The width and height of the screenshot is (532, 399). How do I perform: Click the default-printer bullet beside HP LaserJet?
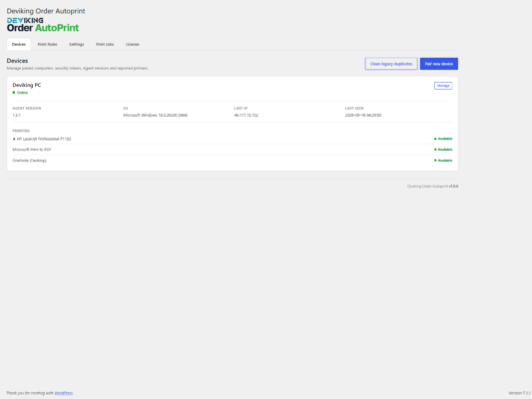(x=14, y=139)
